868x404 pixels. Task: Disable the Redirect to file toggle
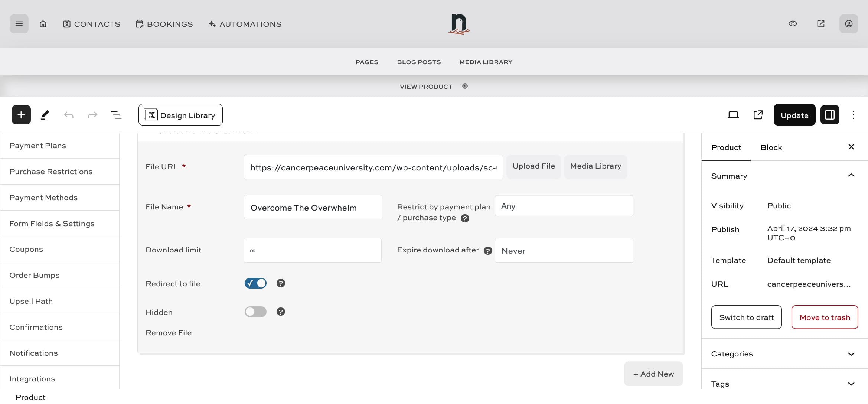(x=255, y=283)
